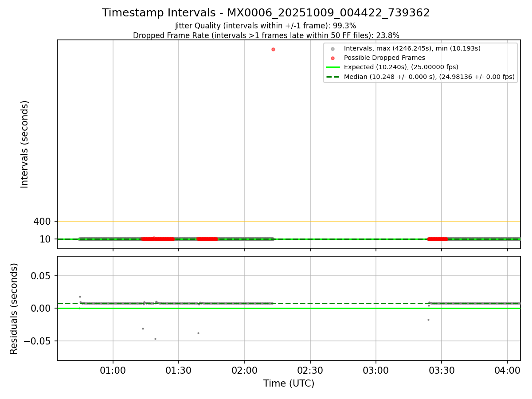Click the red dropped-frame cluster near 01:43
Image resolution: width=532 pixels, height=399 pixels.
pos(207,239)
